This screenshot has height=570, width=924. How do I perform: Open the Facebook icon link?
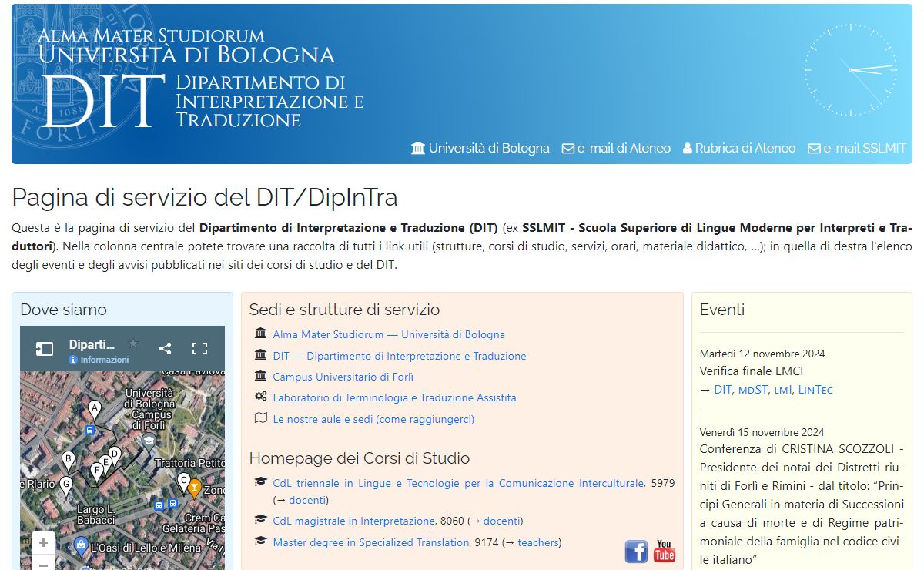click(x=636, y=552)
